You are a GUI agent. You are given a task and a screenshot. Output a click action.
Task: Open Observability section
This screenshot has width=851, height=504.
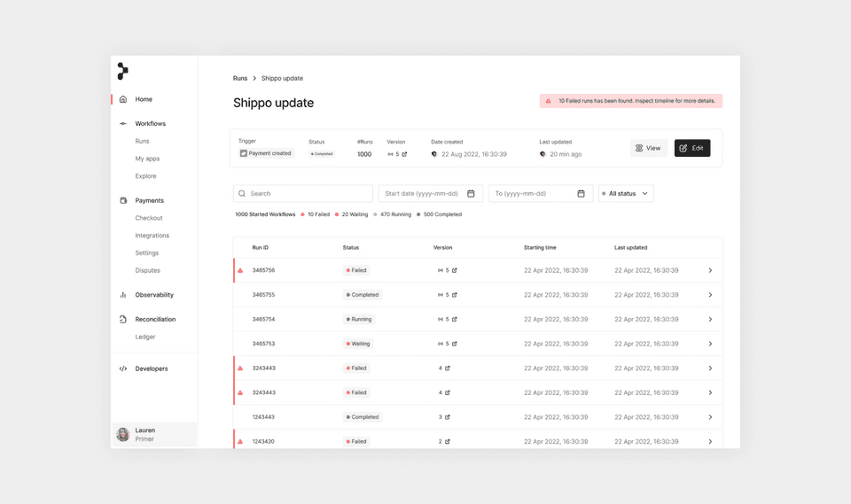[x=154, y=295]
